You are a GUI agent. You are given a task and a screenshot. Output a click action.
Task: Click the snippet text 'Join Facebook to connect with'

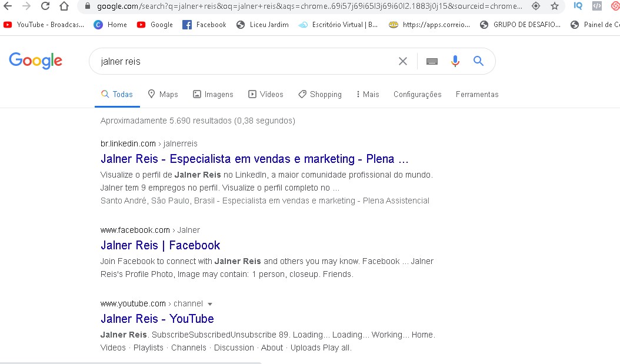[156, 261]
